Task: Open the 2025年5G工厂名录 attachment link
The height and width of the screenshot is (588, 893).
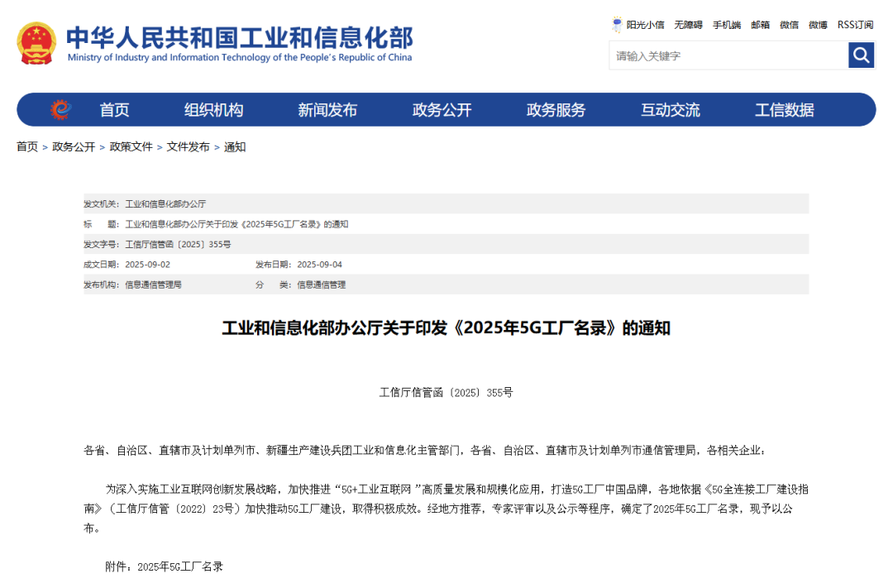Action: point(181,566)
